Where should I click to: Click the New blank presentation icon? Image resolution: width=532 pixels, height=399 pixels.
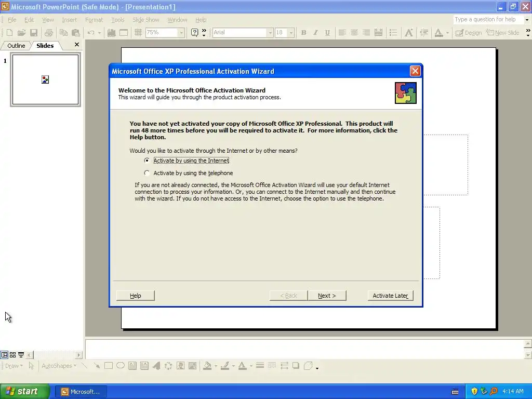click(9, 33)
